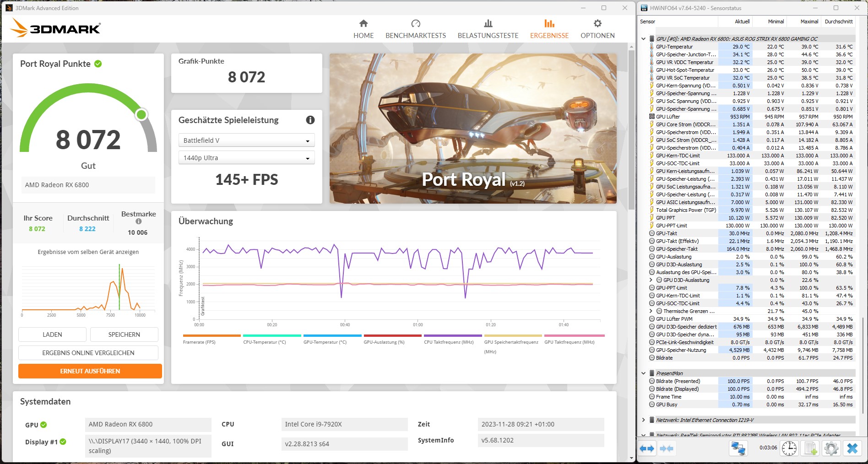The height and width of the screenshot is (464, 868).
Task: Click the green checkmark beside GPU in Systemdaten
Action: click(43, 425)
